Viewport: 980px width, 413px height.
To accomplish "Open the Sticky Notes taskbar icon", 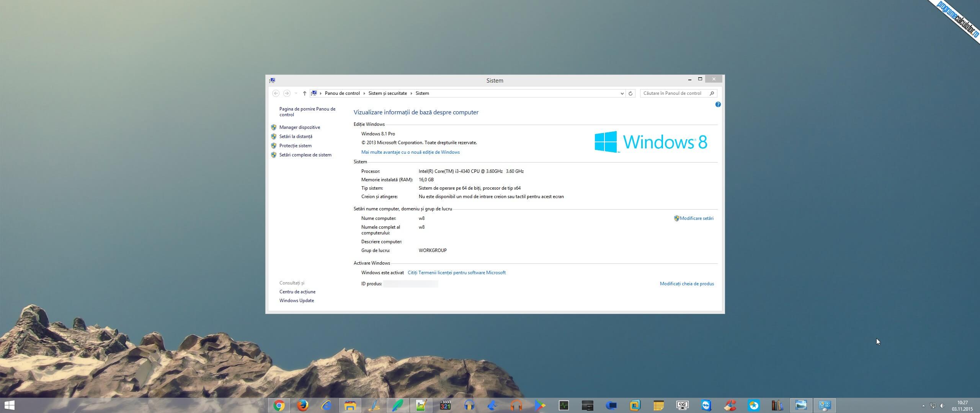I will [x=659, y=405].
